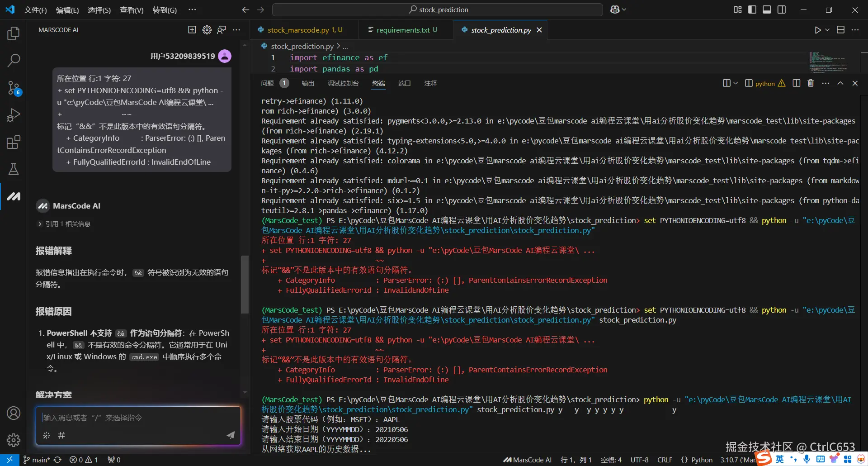
Task: Open MarsCode AI settings gear
Action: 207,30
